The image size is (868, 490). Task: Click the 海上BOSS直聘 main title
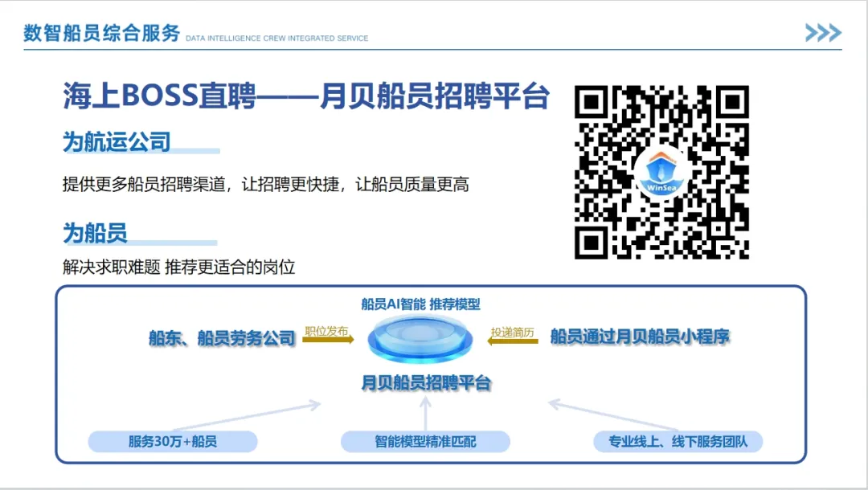(x=306, y=96)
